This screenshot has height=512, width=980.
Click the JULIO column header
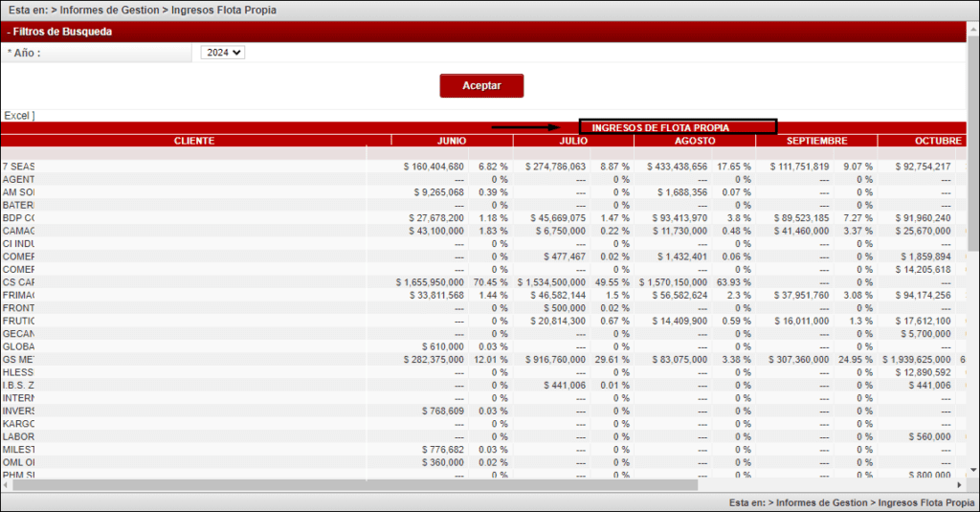click(x=573, y=141)
